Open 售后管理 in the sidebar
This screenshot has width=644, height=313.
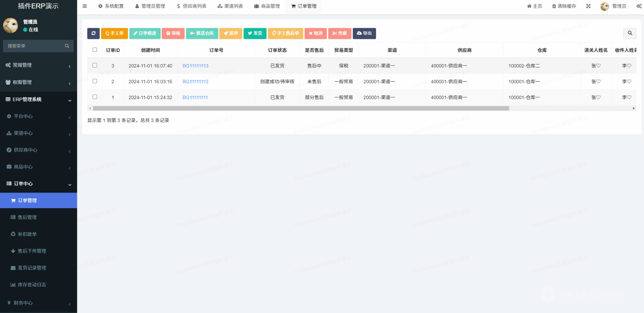pos(27,217)
